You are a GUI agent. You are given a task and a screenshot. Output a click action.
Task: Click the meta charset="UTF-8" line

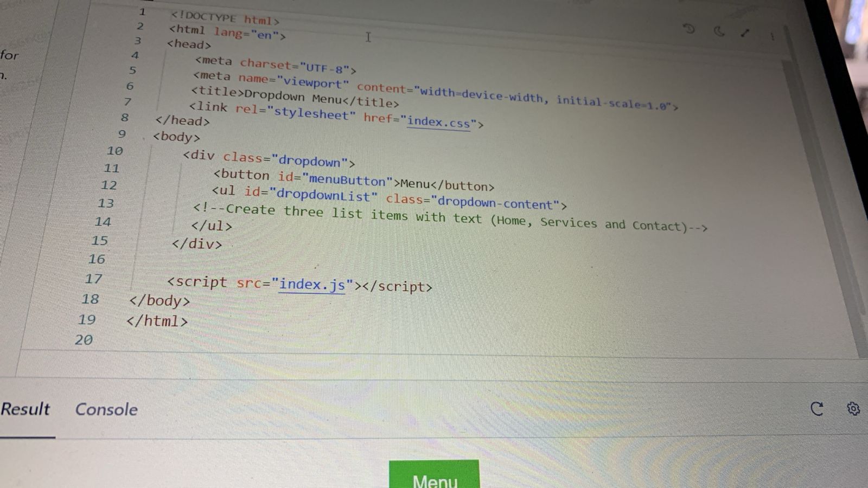coord(276,65)
